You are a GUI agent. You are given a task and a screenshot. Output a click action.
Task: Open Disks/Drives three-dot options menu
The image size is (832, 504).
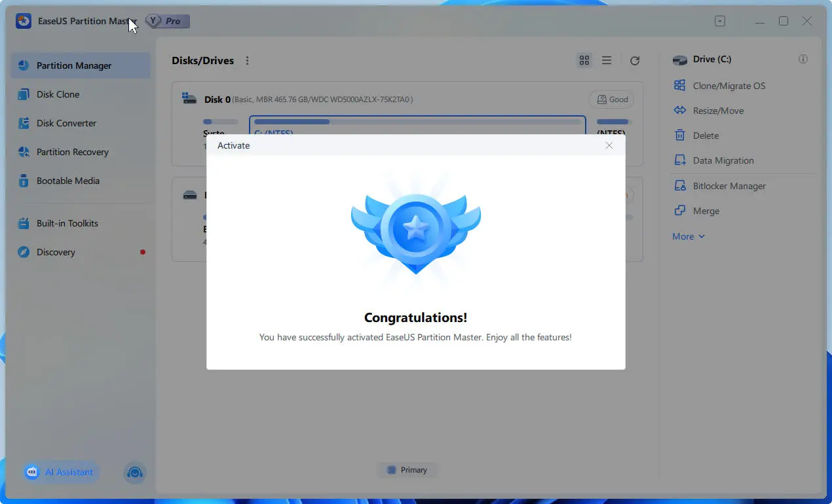click(x=247, y=60)
